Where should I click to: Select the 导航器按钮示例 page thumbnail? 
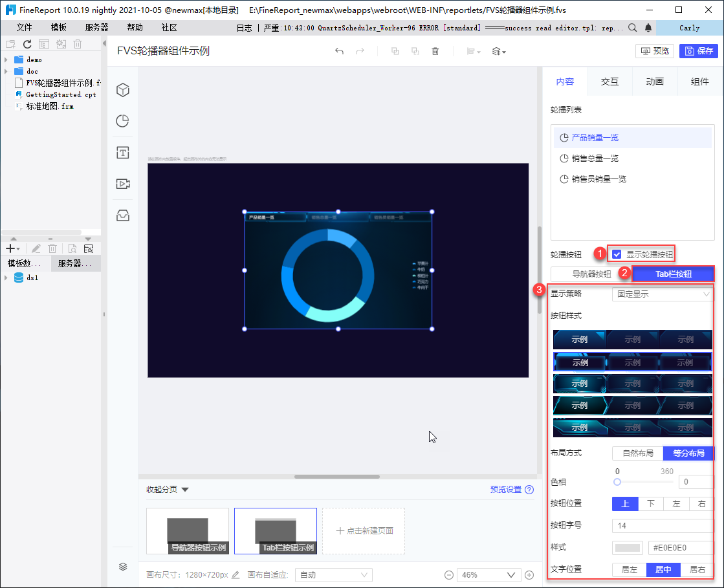point(187,530)
